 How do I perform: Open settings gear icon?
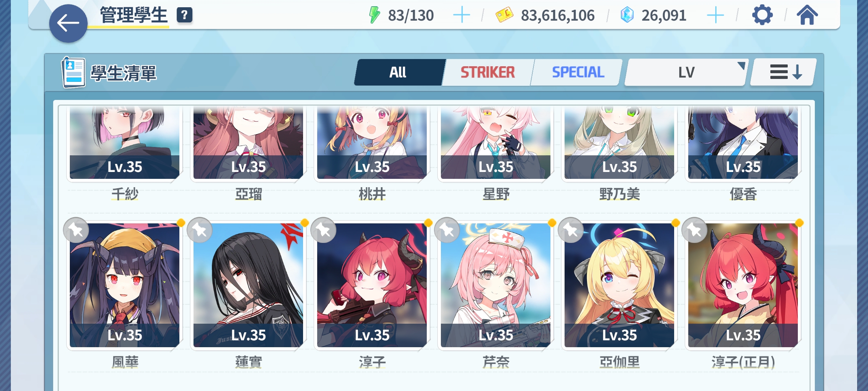[762, 15]
